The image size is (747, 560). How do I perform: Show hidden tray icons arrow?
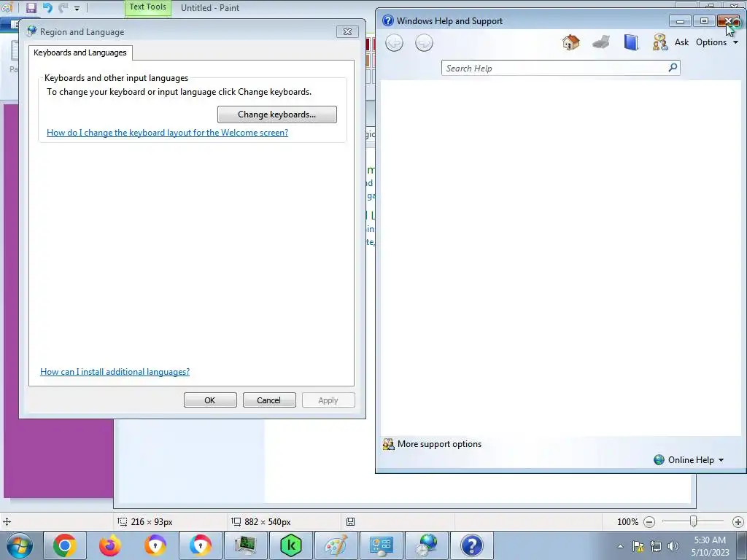(x=620, y=546)
